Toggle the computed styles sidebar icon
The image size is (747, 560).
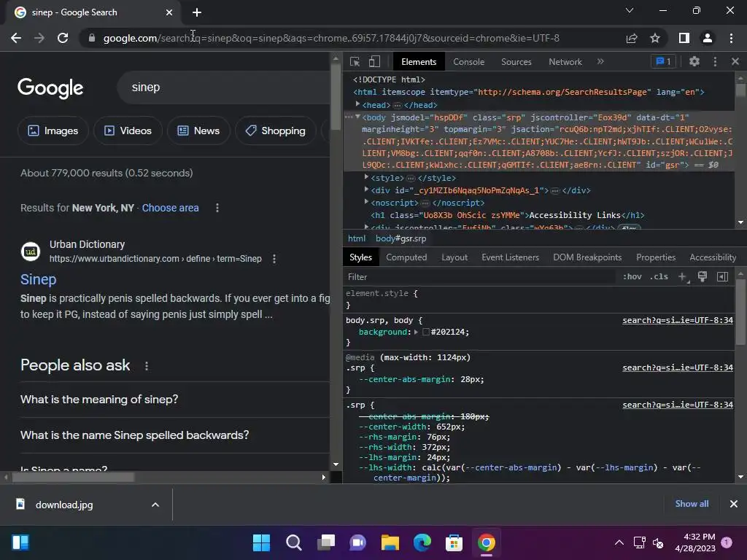point(722,276)
